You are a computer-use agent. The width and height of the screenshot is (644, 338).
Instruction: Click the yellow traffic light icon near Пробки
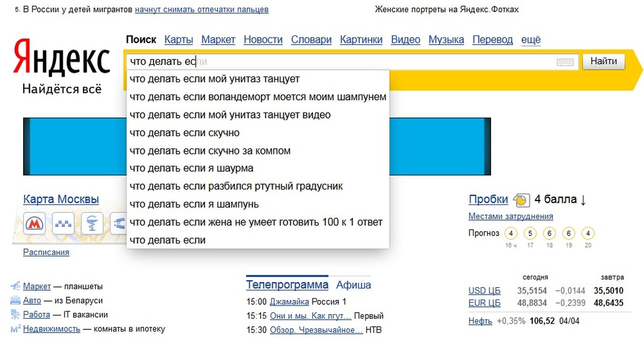coord(522,200)
